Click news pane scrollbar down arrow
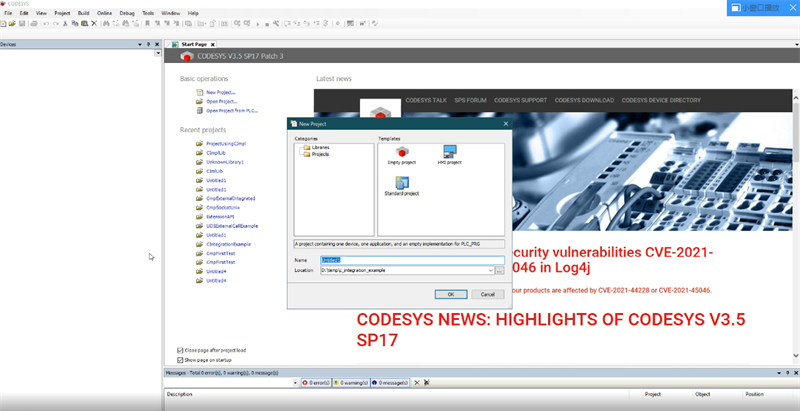800x411 pixels. tap(796, 355)
